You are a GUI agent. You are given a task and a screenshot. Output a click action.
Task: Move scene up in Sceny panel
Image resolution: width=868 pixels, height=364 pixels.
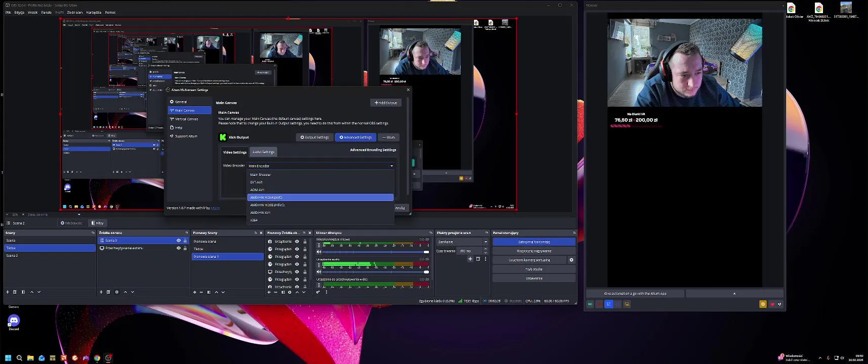tap(32, 292)
